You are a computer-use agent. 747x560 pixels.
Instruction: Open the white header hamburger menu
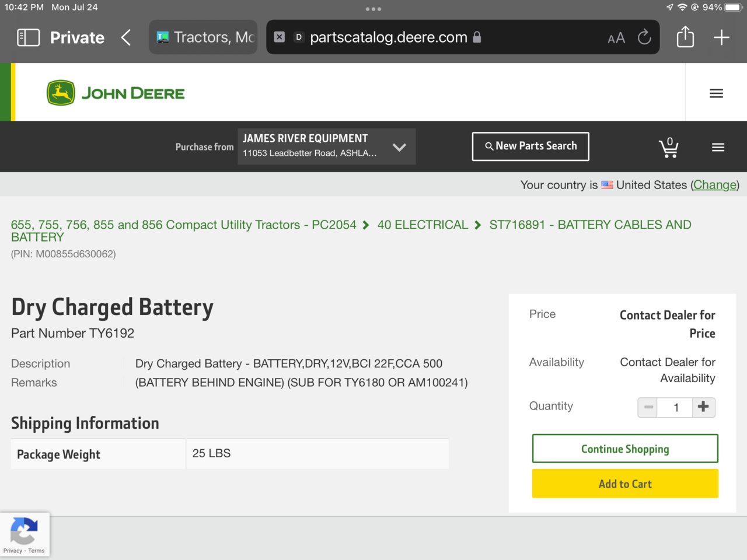point(716,93)
